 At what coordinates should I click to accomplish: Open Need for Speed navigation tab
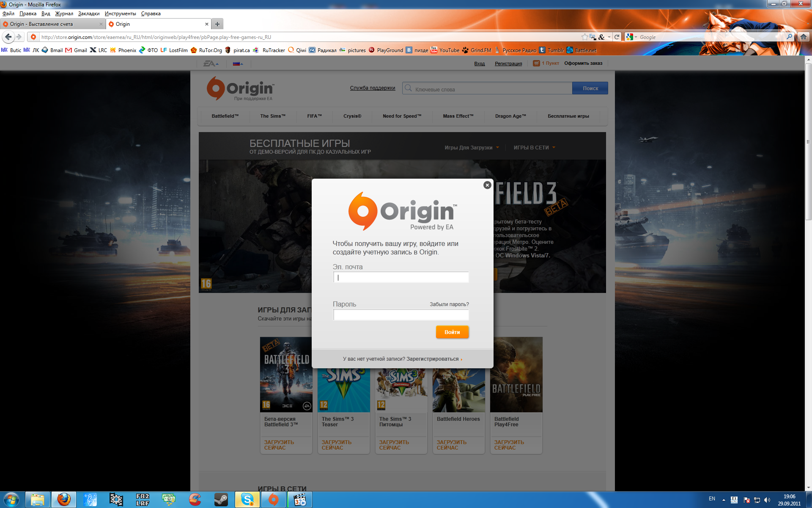[x=402, y=116]
